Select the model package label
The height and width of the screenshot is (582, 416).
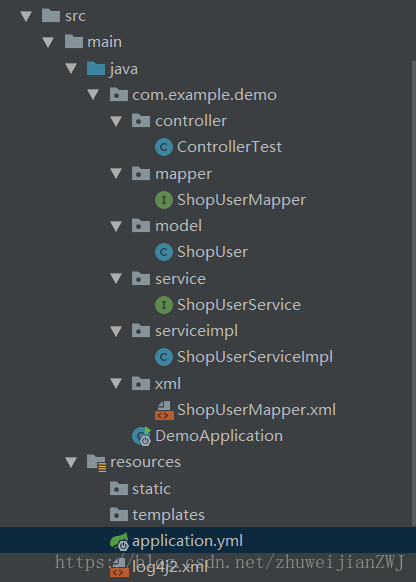[x=178, y=226]
